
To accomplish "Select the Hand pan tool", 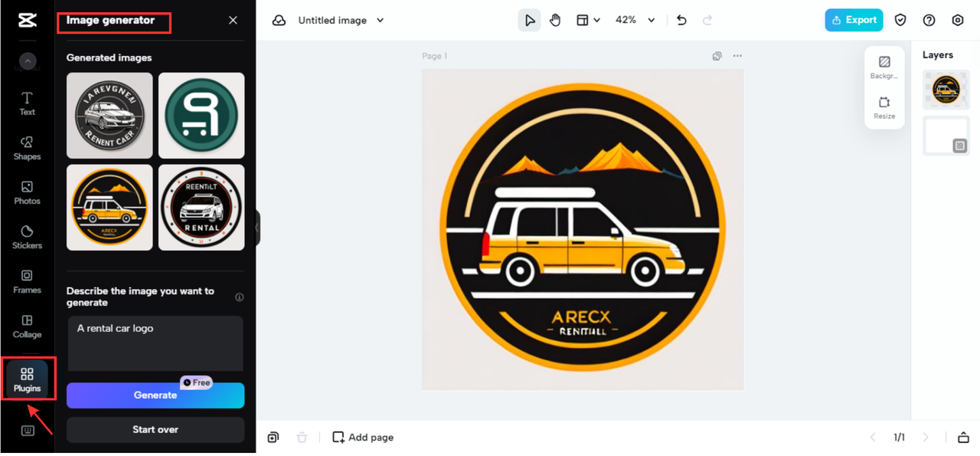I will click(555, 21).
